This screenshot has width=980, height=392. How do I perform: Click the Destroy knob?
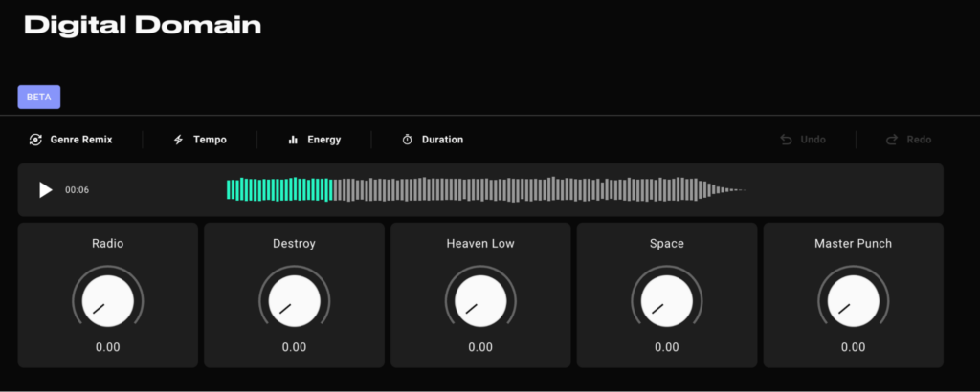pos(295,301)
